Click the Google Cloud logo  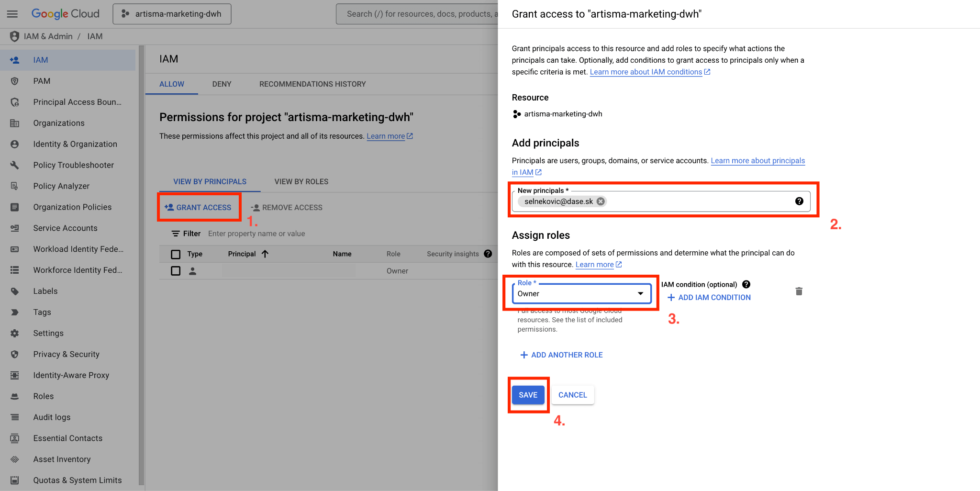click(x=66, y=14)
